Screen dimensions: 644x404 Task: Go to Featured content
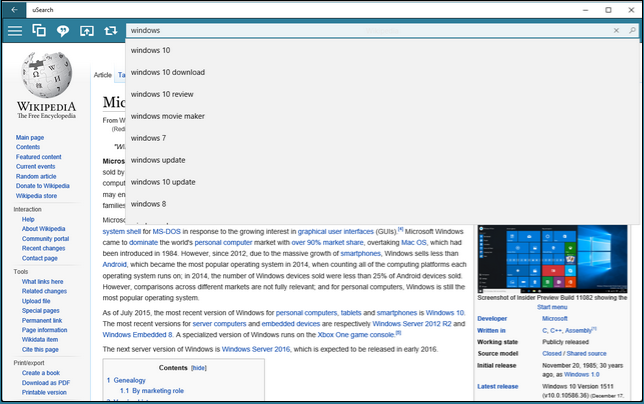coord(39,157)
